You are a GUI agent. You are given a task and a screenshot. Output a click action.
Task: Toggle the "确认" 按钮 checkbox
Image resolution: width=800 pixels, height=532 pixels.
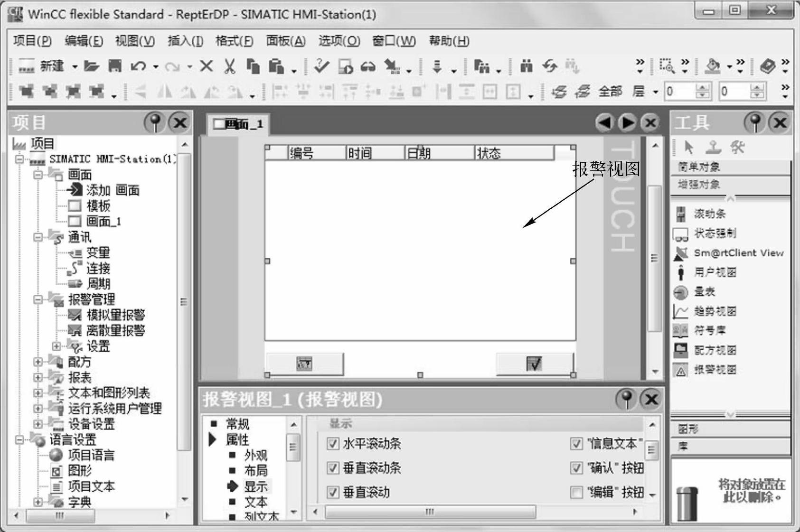tap(576, 468)
